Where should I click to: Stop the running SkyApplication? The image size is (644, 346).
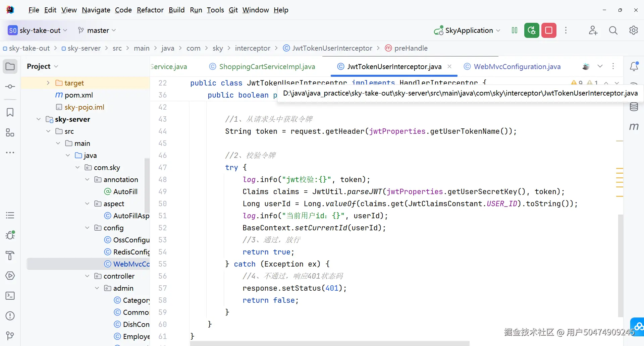point(549,31)
